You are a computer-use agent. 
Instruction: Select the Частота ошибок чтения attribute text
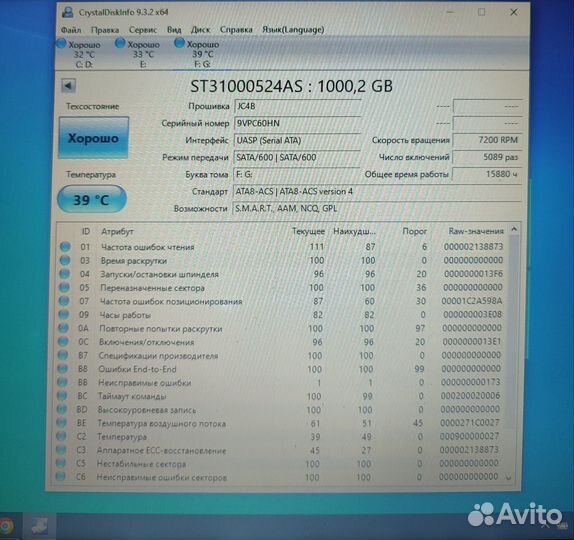148,247
